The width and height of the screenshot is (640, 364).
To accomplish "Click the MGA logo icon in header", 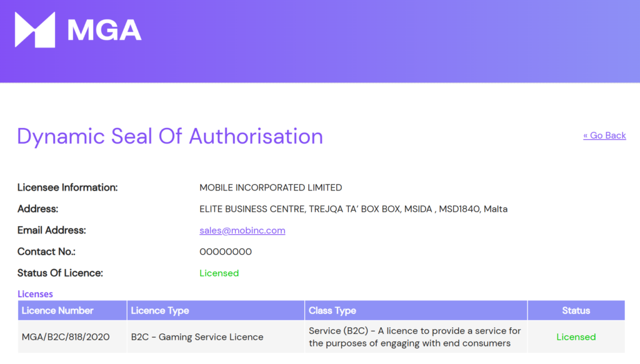I will pos(34,29).
